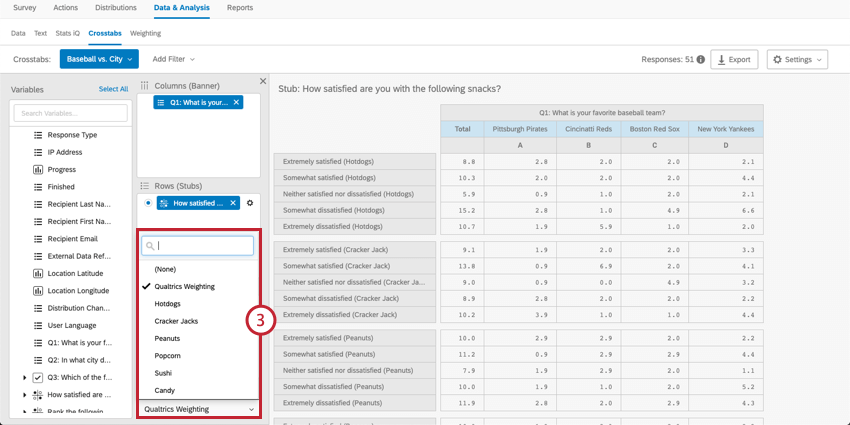Open the Baseball vs. City crosstab dropdown

99,59
